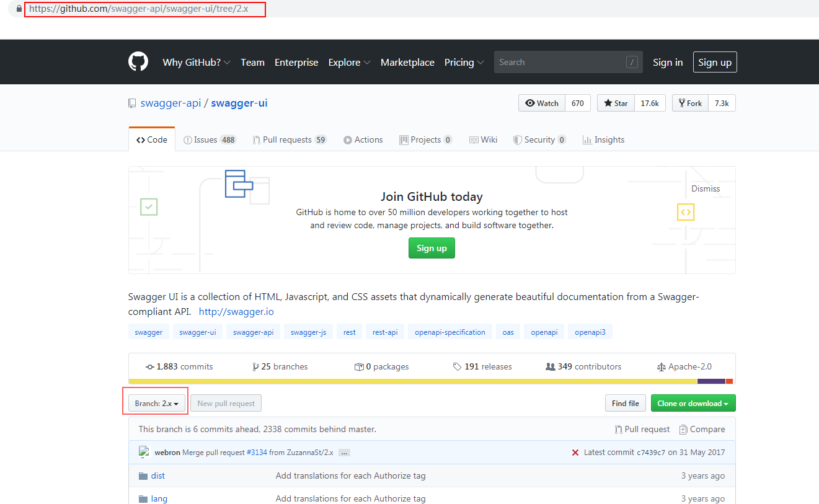
Task: Click the Star button
Action: click(616, 103)
